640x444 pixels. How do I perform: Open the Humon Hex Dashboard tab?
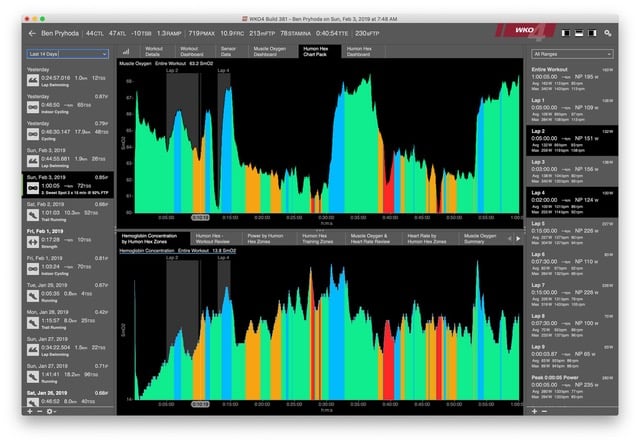coord(359,51)
